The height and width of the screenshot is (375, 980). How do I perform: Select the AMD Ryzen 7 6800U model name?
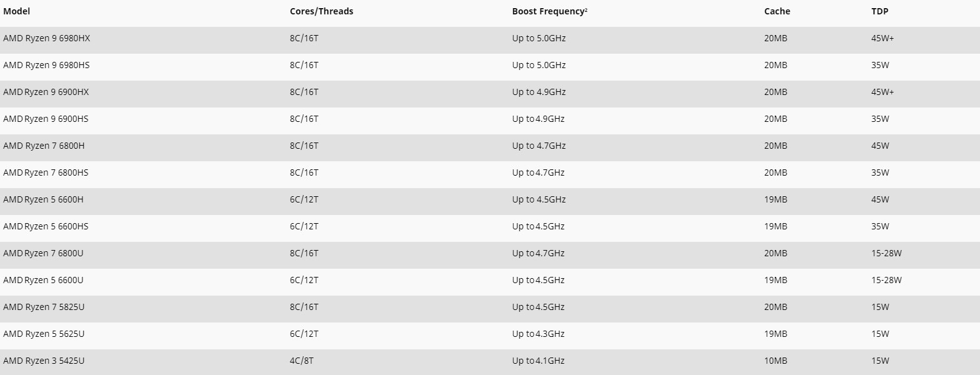pos(43,253)
